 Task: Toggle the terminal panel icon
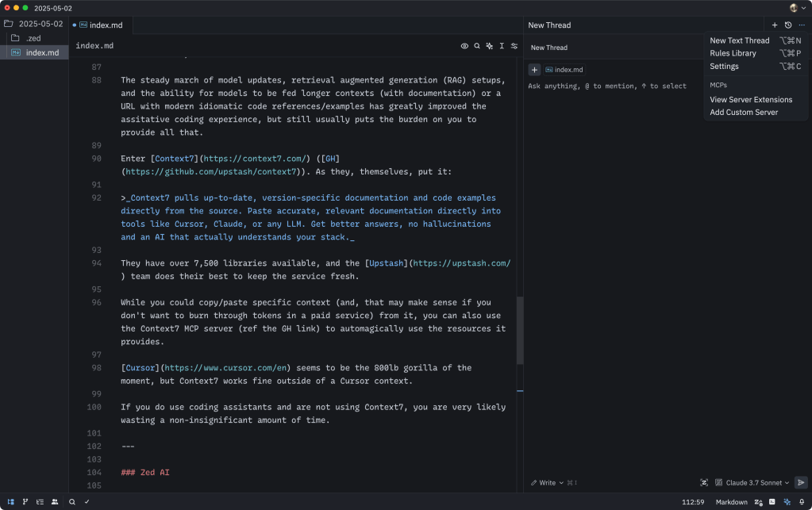click(x=772, y=502)
